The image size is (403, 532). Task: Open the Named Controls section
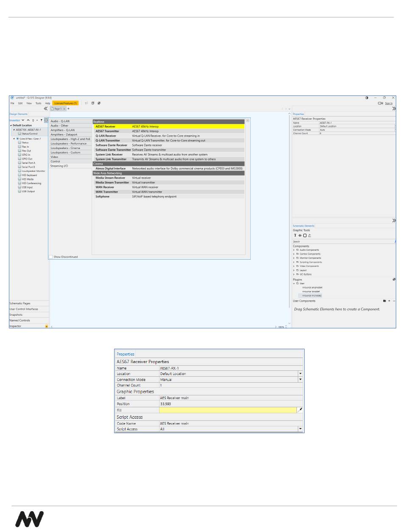point(29,320)
